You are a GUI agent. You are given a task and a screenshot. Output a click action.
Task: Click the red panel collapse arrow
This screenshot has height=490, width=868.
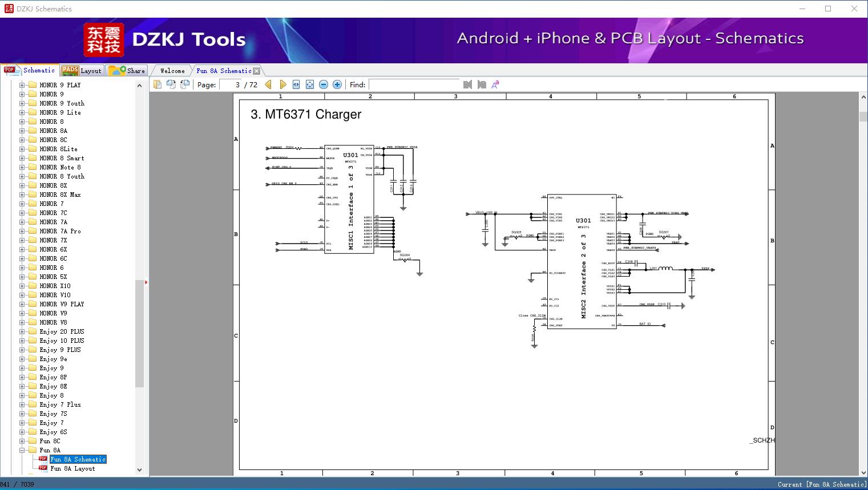tap(146, 282)
